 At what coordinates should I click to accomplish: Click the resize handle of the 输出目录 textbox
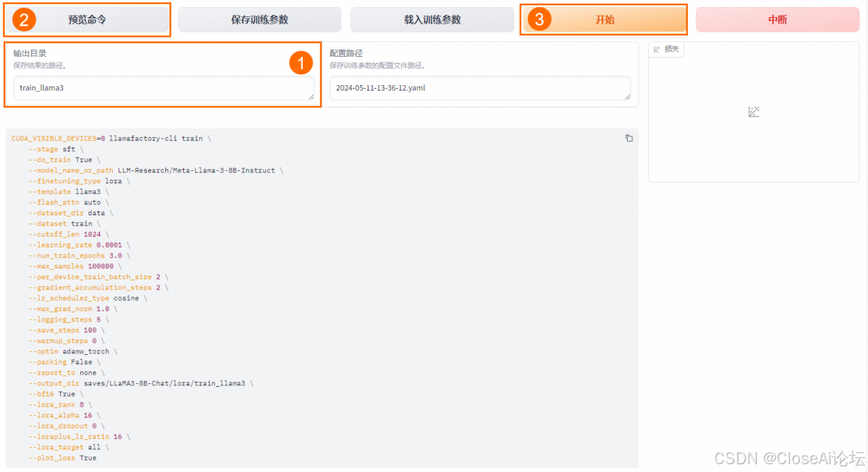311,96
